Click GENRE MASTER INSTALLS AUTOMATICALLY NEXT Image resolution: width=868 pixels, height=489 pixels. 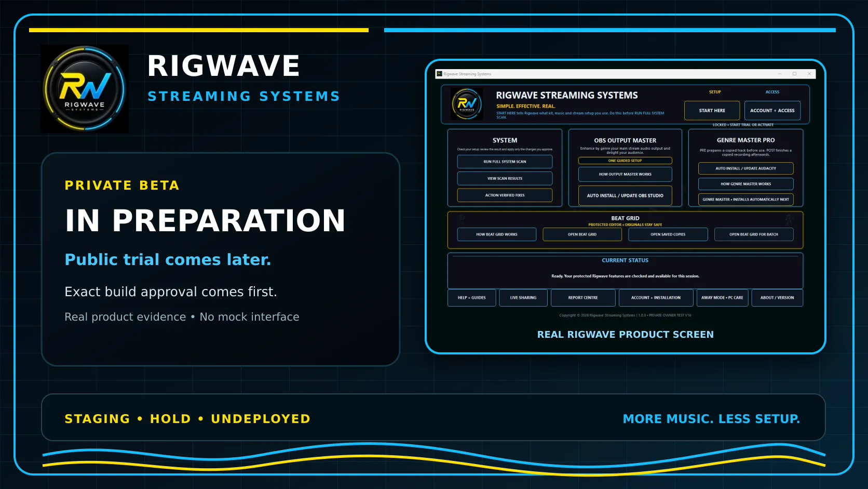(745, 200)
